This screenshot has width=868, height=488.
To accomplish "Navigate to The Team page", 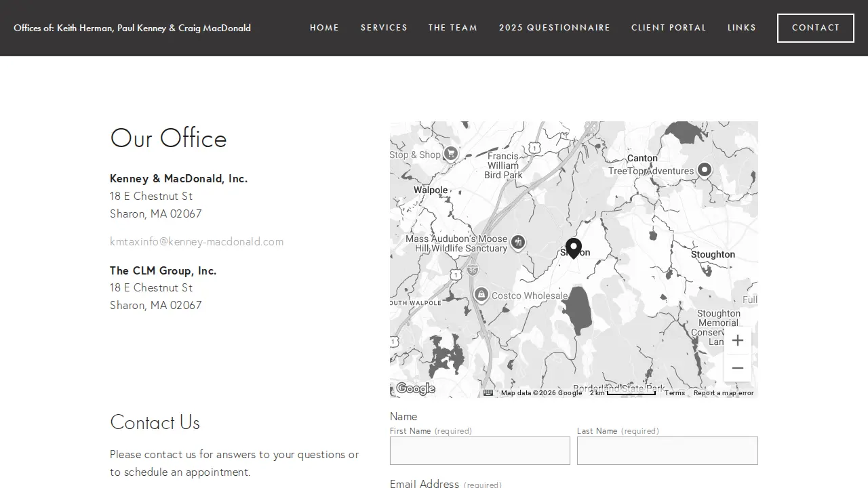I will tap(453, 28).
